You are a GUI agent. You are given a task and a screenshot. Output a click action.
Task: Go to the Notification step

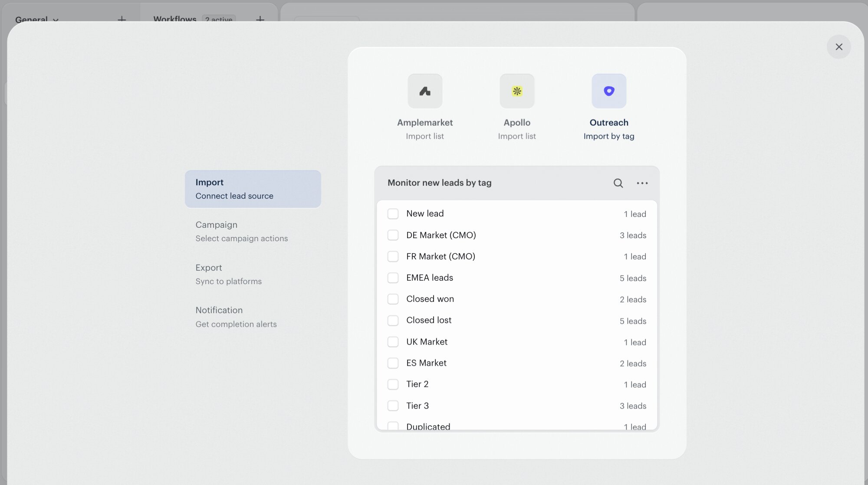tap(253, 317)
